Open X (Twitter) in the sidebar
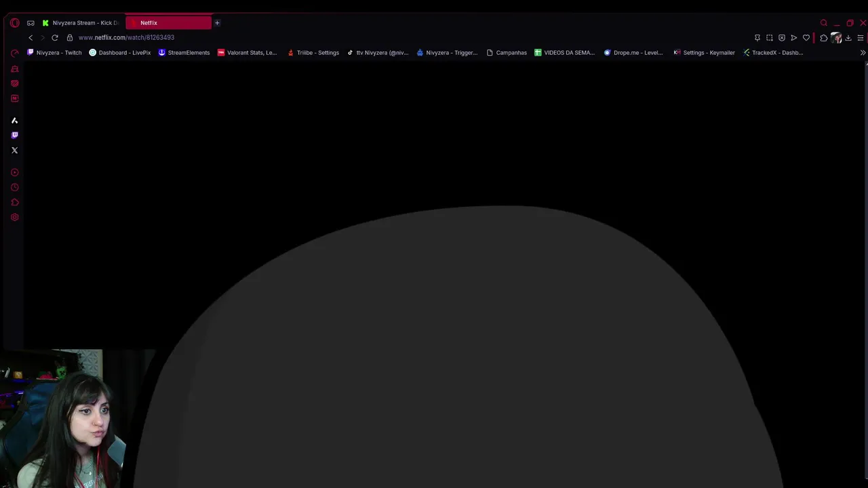This screenshot has height=488, width=868. click(x=14, y=150)
